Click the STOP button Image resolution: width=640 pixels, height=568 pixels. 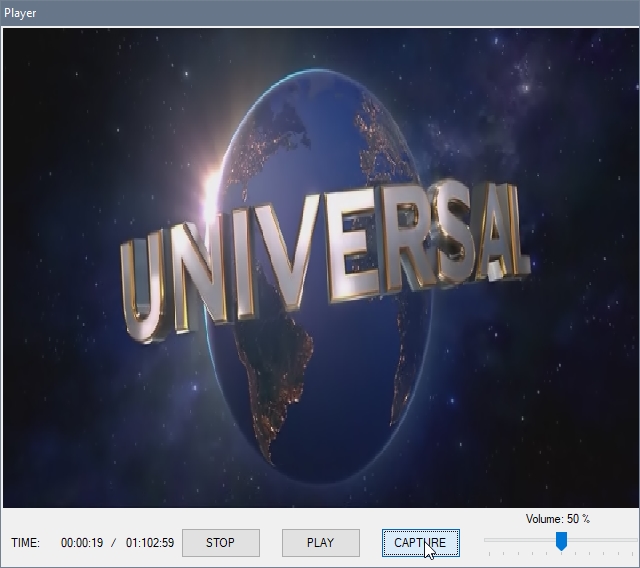coord(221,543)
